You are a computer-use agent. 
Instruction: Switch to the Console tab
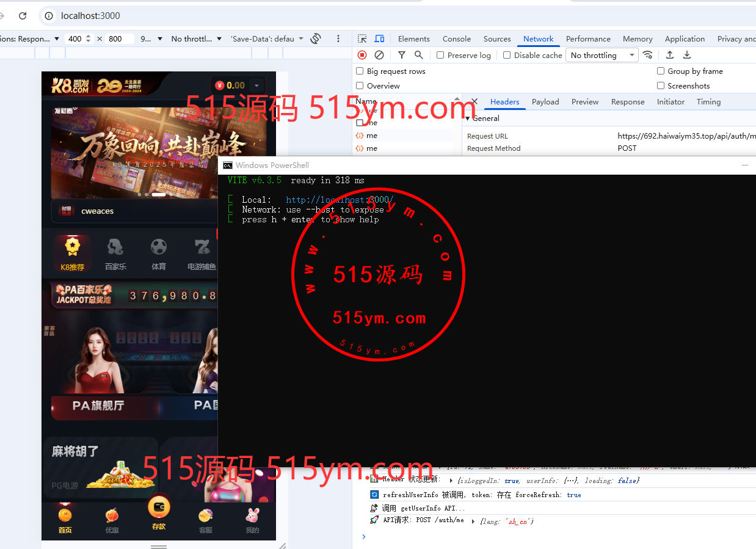click(x=456, y=38)
